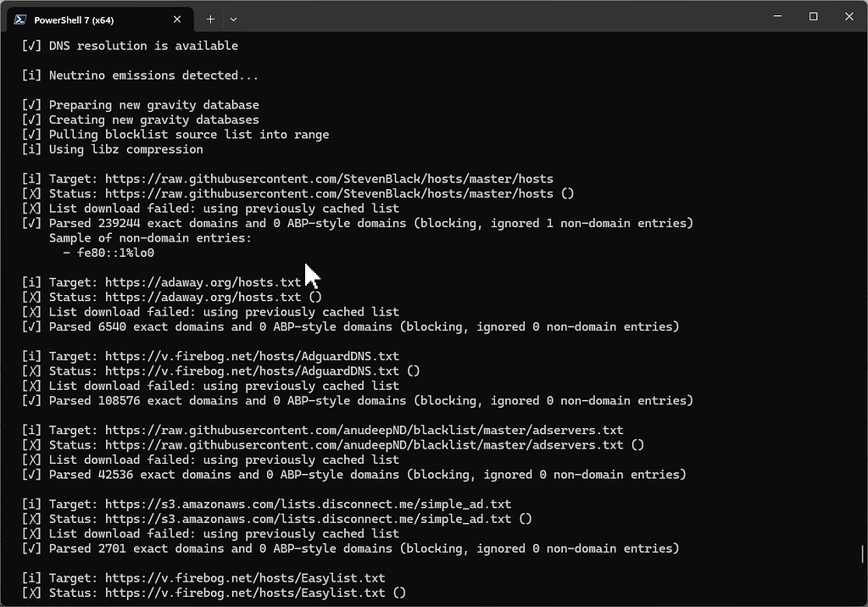Screen dimensions: 868x607
Task: Minimize the terminal window
Action: coord(776,16)
